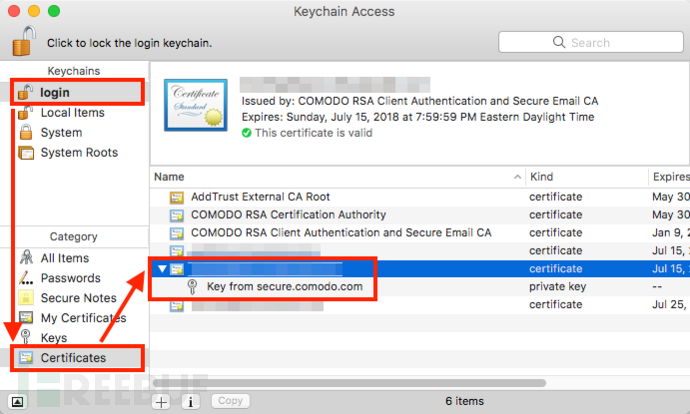Choose the System Roots keychain
The height and width of the screenshot is (414, 690).
(79, 152)
